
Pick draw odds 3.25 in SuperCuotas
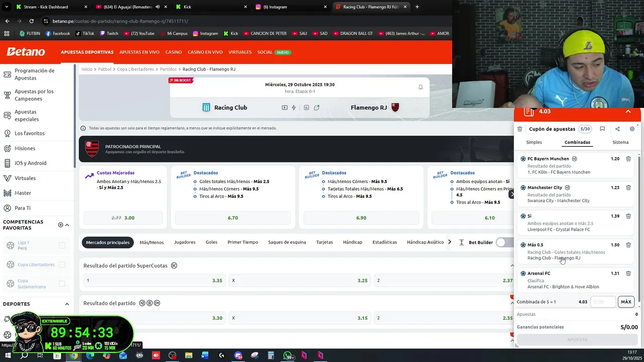point(299,281)
